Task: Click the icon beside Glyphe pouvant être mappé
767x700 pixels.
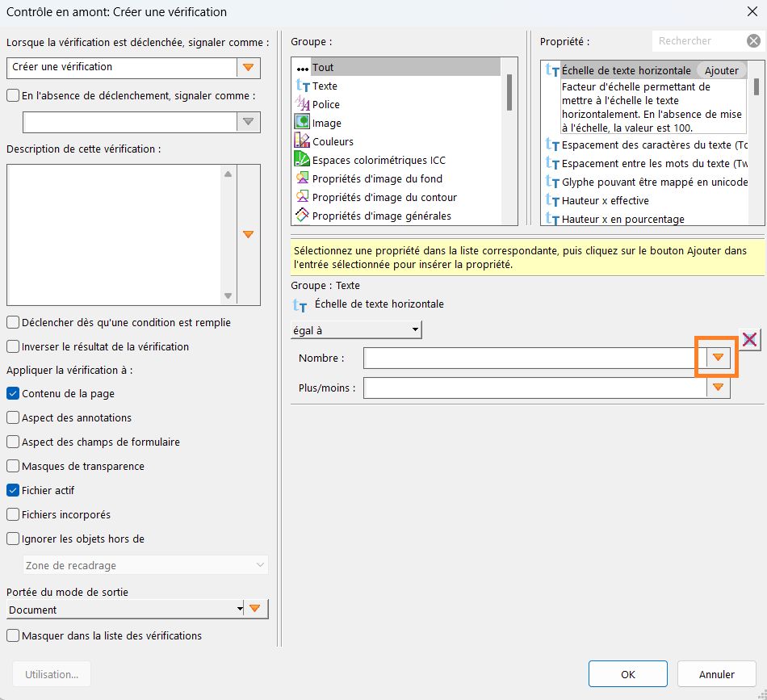Action: (552, 182)
